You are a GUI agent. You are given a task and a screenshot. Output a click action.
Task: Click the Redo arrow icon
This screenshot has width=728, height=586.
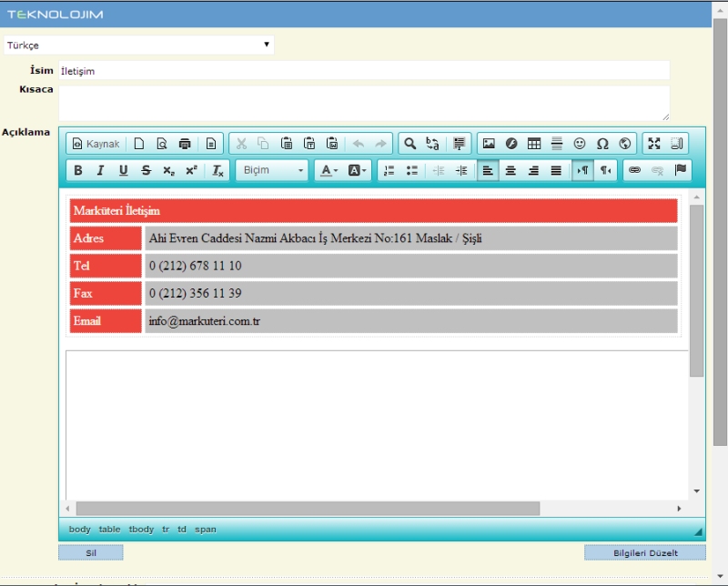(380, 144)
